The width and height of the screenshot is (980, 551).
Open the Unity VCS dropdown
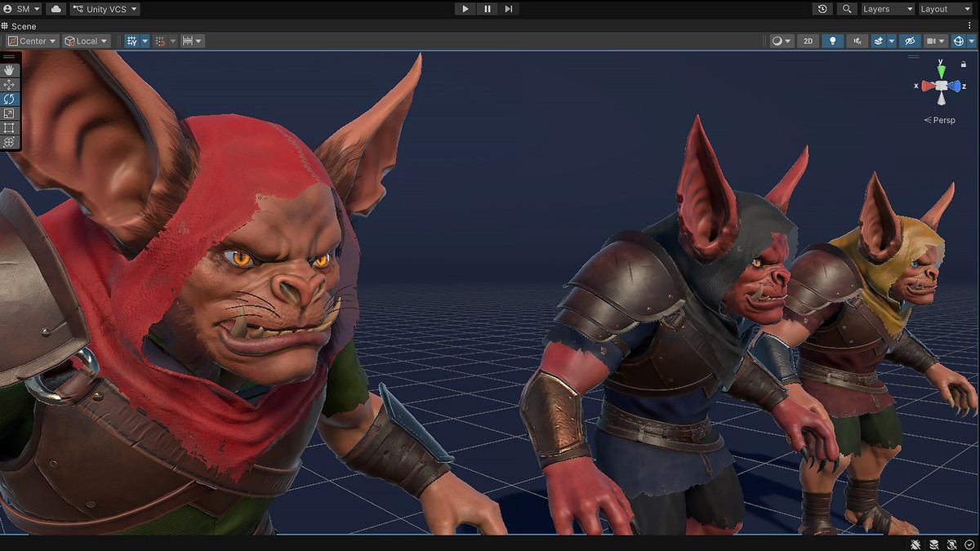(105, 9)
